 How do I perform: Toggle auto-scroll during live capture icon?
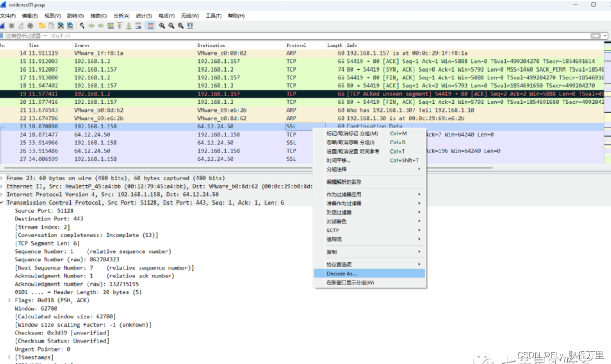pyautogui.click(x=139, y=26)
